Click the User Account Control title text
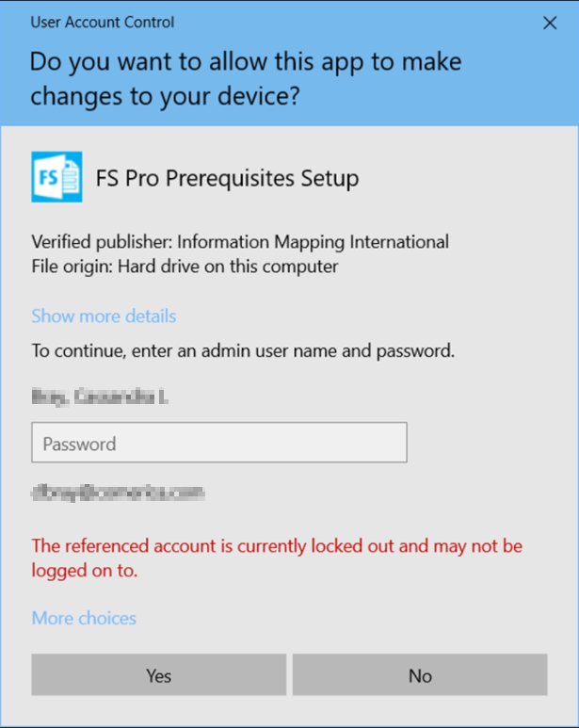The image size is (579, 728). (102, 23)
